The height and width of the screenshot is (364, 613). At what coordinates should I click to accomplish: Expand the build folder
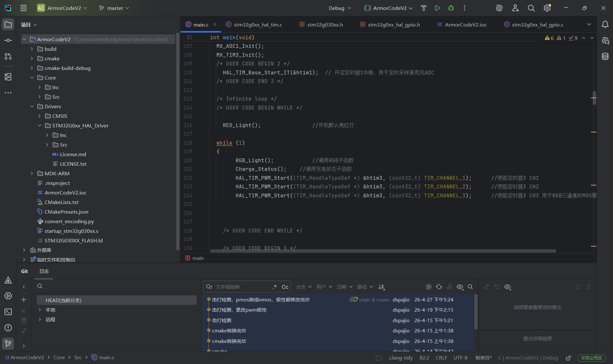tap(32, 49)
